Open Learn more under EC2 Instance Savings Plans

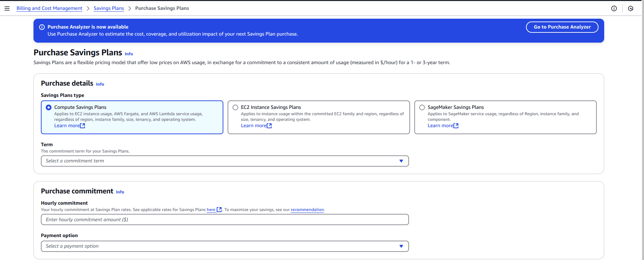tap(254, 126)
